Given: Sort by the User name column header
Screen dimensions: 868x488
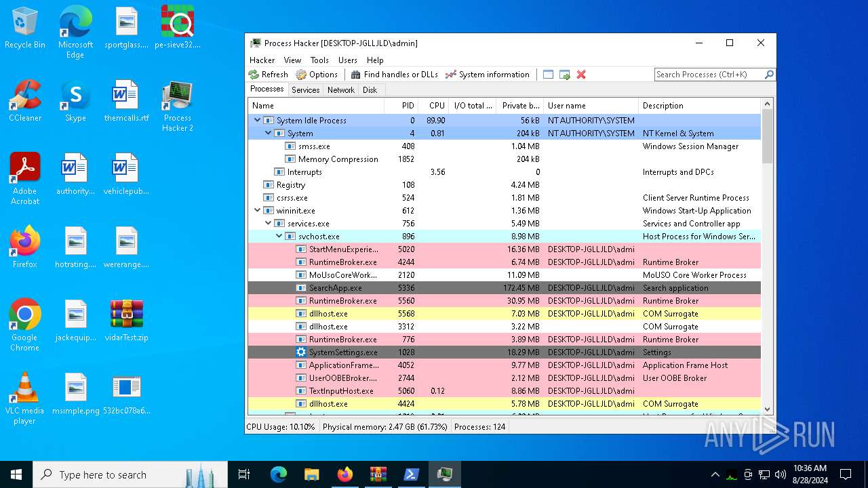Looking at the screenshot, I should 591,106.
